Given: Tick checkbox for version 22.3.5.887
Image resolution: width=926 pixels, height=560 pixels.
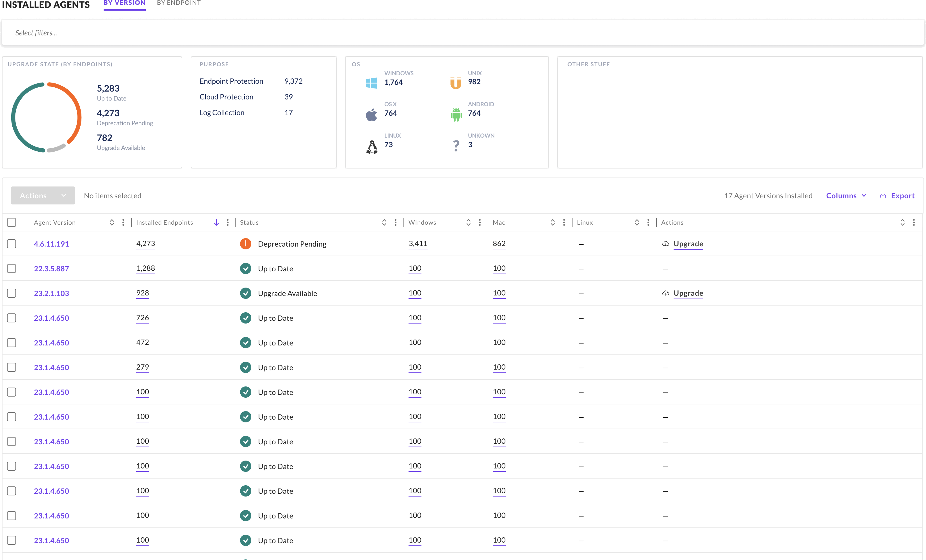Looking at the screenshot, I should tap(12, 268).
